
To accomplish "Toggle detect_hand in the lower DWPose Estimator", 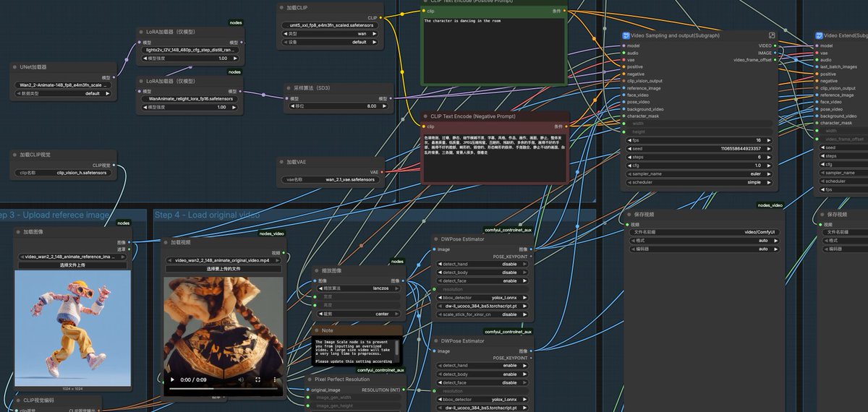I will click(482, 366).
